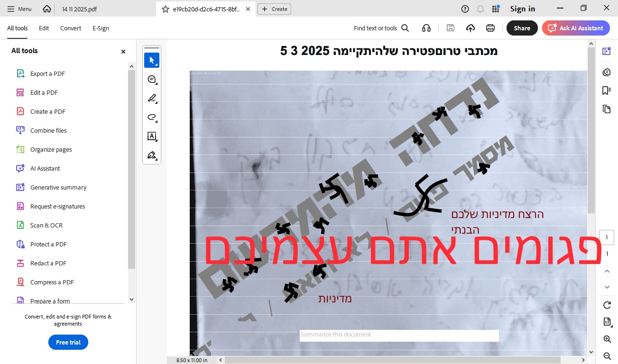Choose the add comment tool
This screenshot has width=618, height=364.
(x=152, y=80)
